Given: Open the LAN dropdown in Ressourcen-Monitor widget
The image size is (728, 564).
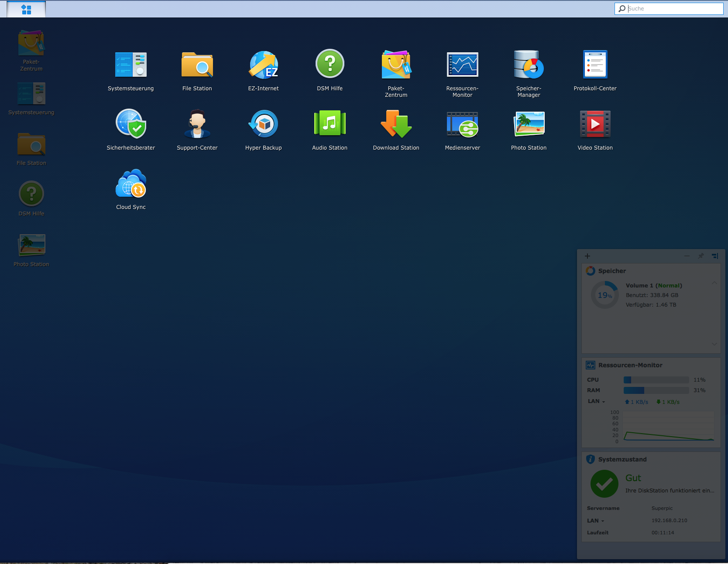Looking at the screenshot, I should click(x=596, y=401).
